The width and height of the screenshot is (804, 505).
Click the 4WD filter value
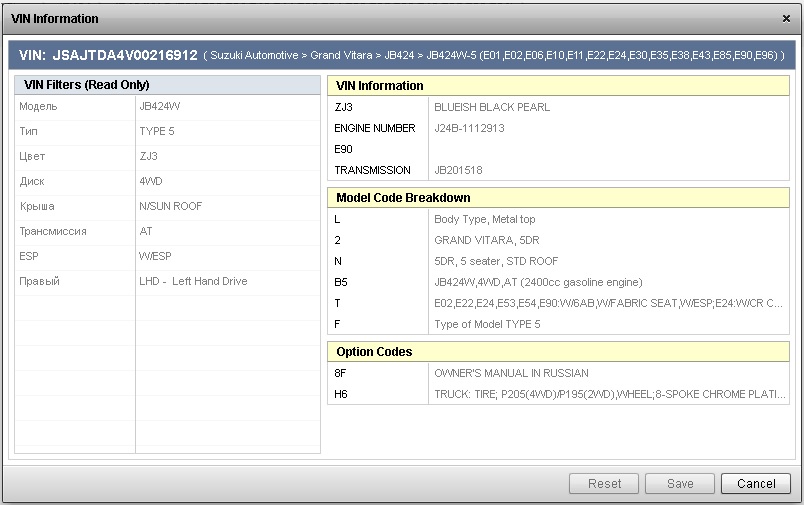(x=151, y=181)
